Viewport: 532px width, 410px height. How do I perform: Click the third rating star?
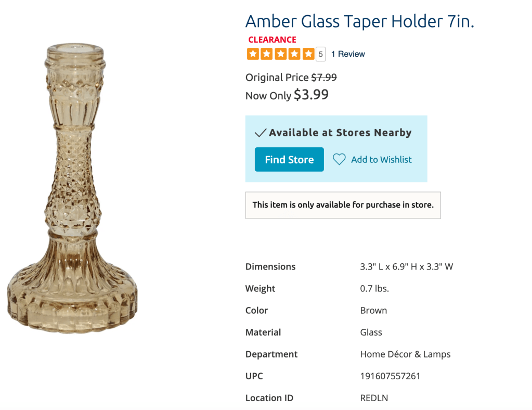280,54
